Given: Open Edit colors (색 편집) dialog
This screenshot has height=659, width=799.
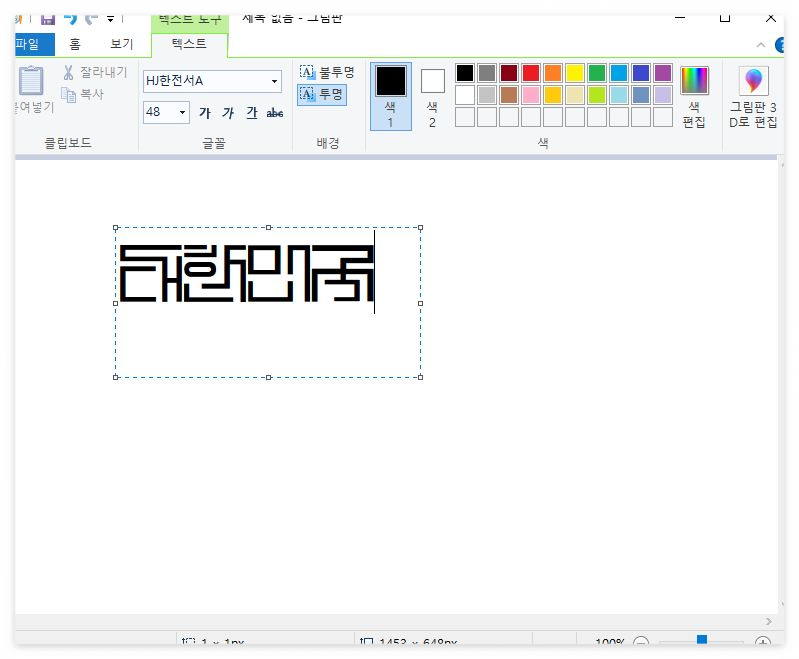Looking at the screenshot, I should [x=694, y=97].
